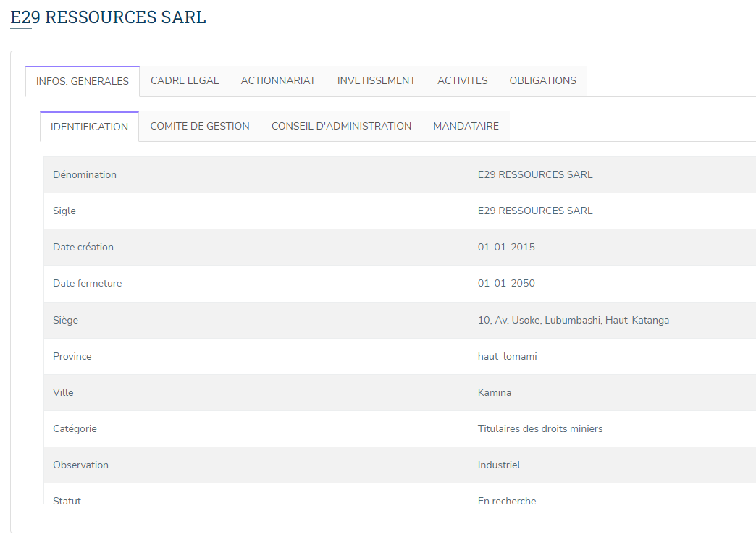The image size is (756, 537).
Task: Open the INFOS. GENERALES tab
Action: (83, 81)
